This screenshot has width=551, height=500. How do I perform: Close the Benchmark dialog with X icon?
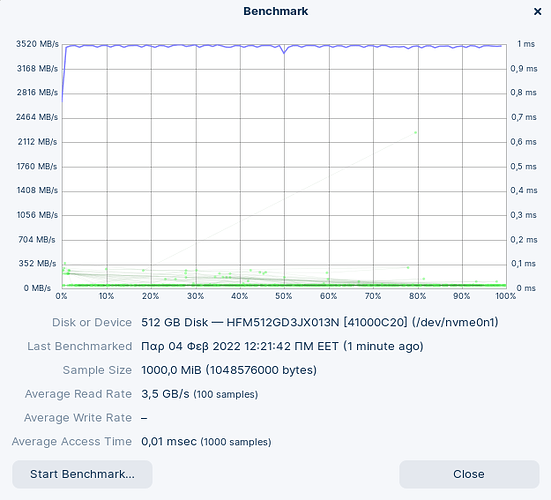pyautogui.click(x=537, y=12)
